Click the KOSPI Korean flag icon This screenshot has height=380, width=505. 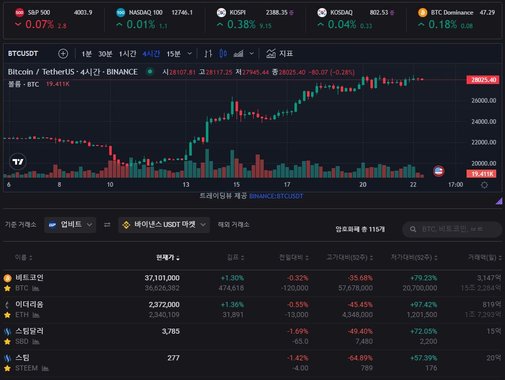point(221,13)
